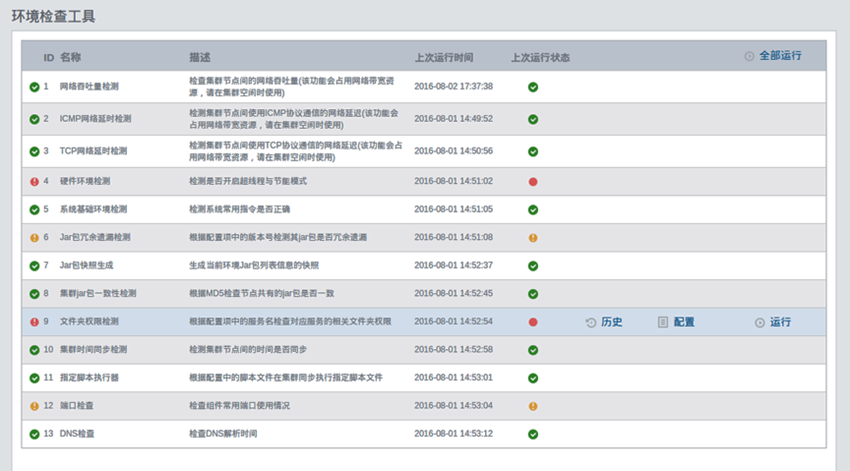Click the 上次运行状态 column header
This screenshot has width=850, height=471.
click(539, 57)
